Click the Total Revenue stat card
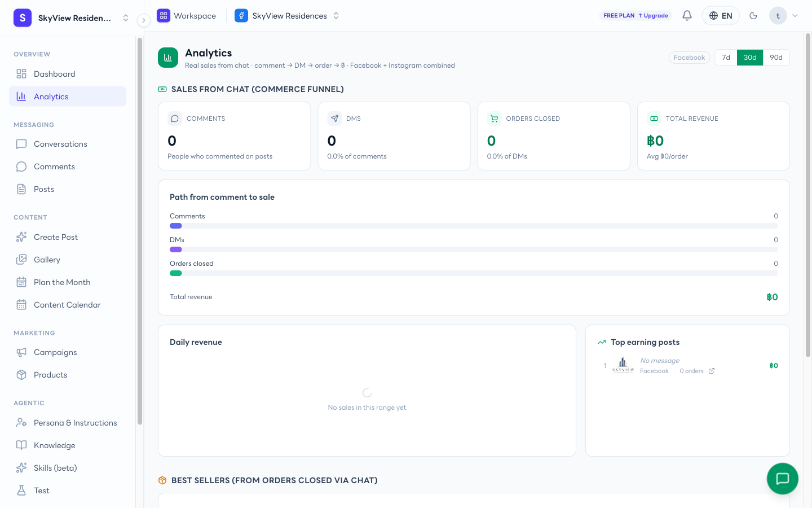The image size is (812, 508). coord(713,136)
